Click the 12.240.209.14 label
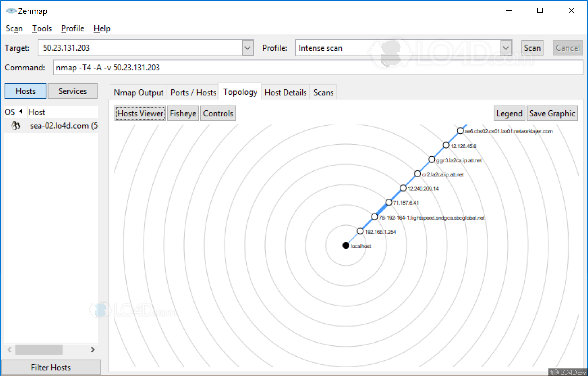Image resolution: width=588 pixels, height=376 pixels. 423,189
